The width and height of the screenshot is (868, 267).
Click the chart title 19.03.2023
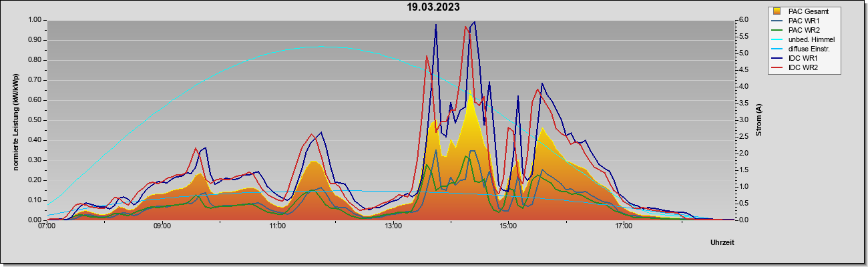(x=433, y=8)
